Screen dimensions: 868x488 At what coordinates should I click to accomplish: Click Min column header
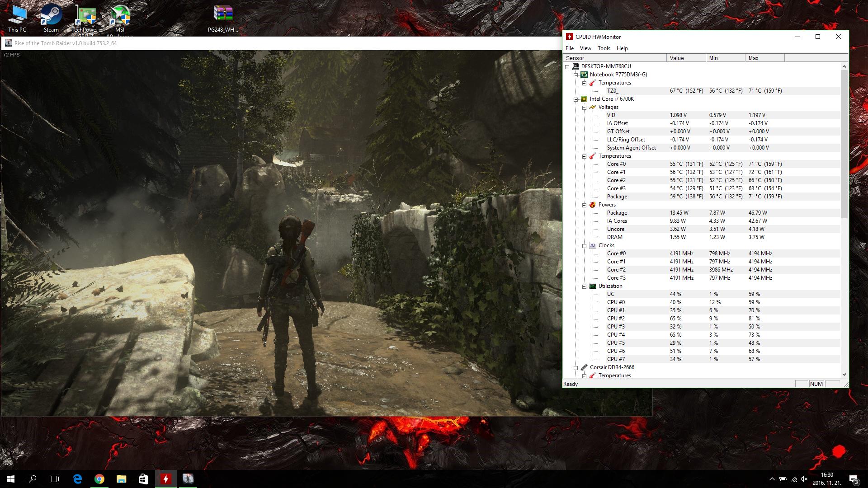726,58
